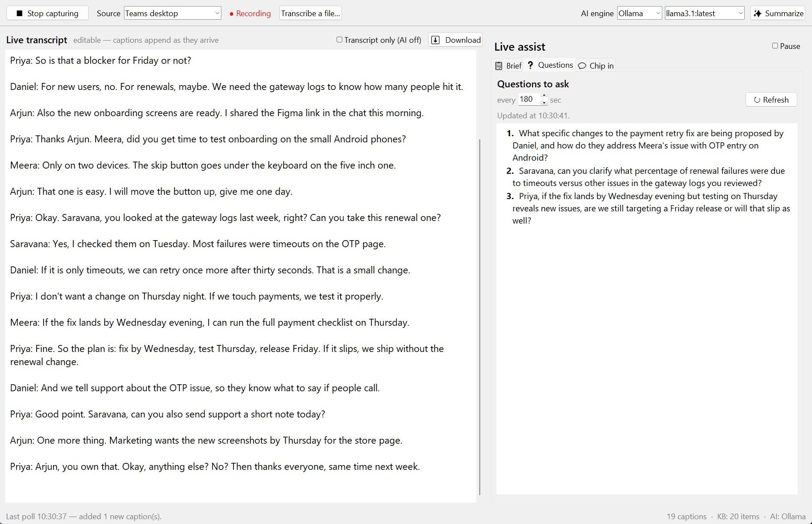Click the speech bubble icon on Chip in tab
Screen dimensions: 812x524
(582, 66)
